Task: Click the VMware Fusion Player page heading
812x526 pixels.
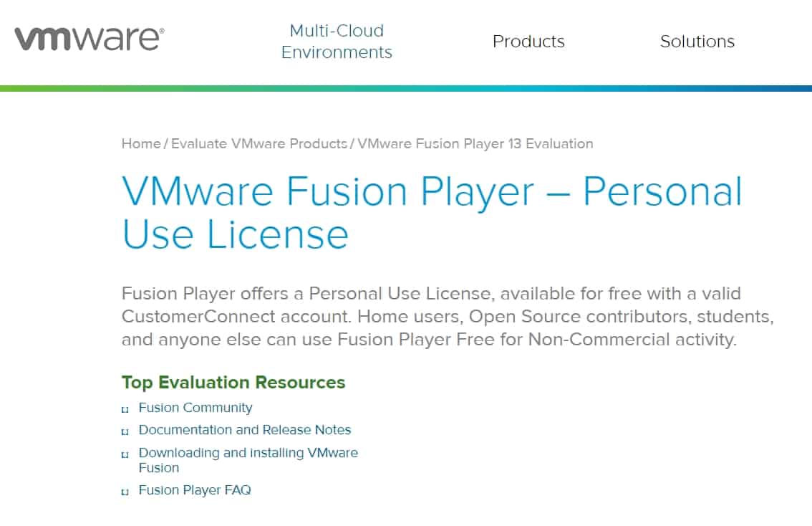Action: point(432,212)
